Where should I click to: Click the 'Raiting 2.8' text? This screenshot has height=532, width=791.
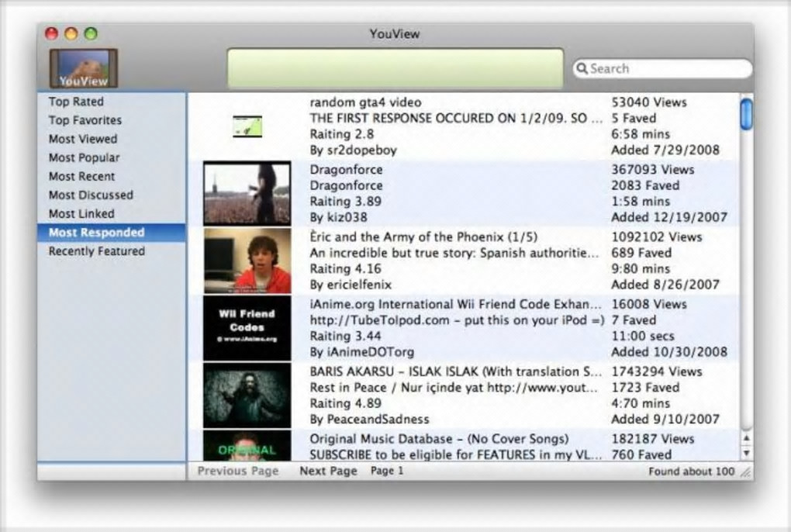click(x=341, y=135)
